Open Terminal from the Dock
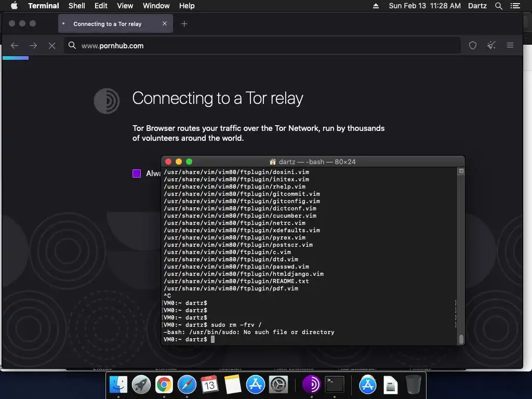532x399 pixels. point(335,384)
